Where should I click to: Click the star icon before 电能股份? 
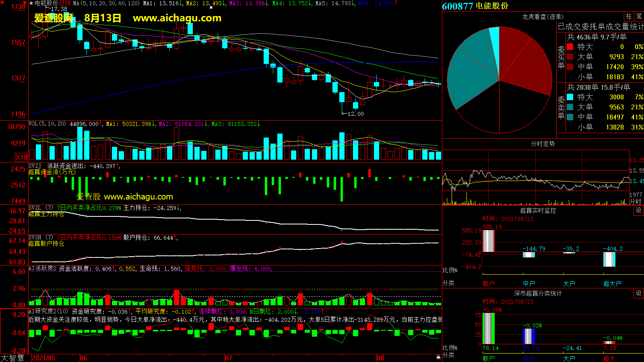click(31, 3)
